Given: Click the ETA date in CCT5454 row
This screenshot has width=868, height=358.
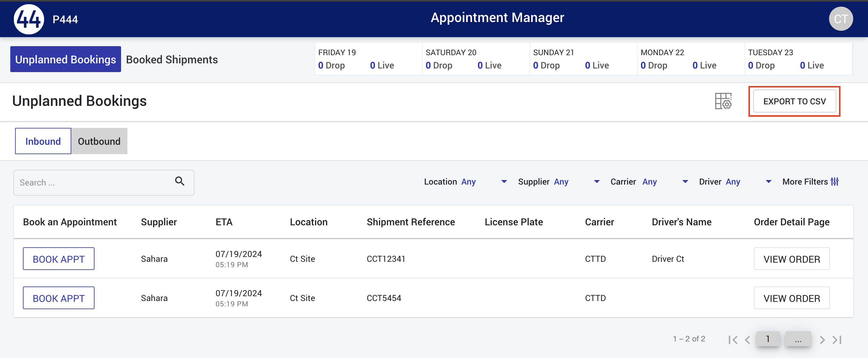Looking at the screenshot, I should click(x=239, y=293).
